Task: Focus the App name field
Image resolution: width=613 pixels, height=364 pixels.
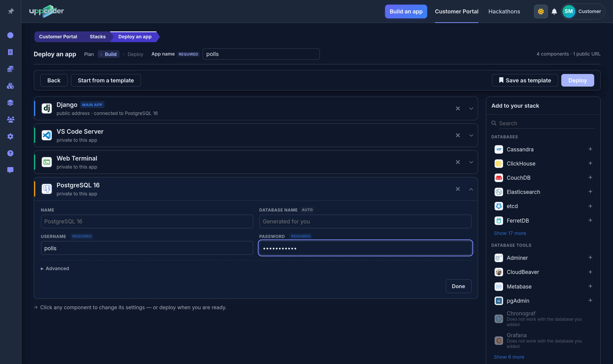Action: 261,54
